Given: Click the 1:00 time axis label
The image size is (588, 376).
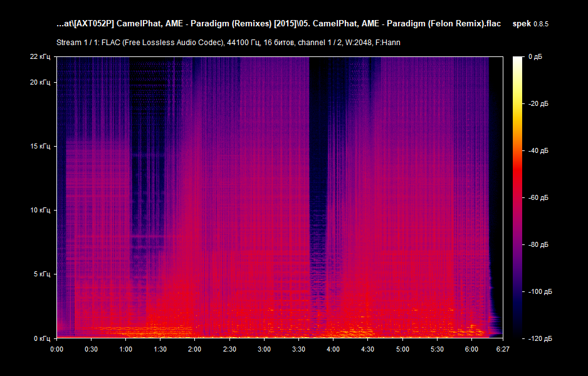Looking at the screenshot, I should (x=125, y=350).
